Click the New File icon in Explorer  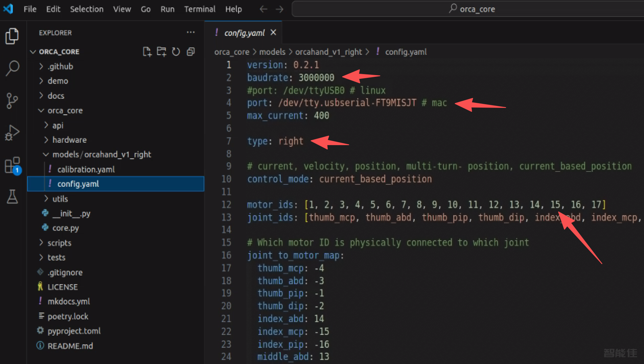pos(147,52)
